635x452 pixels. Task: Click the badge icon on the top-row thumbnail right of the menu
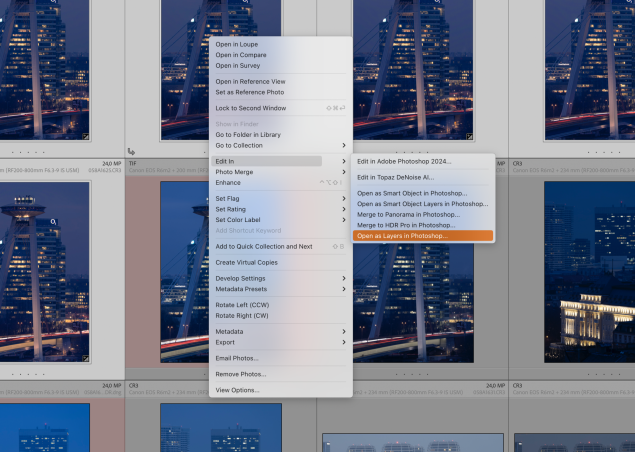470,135
